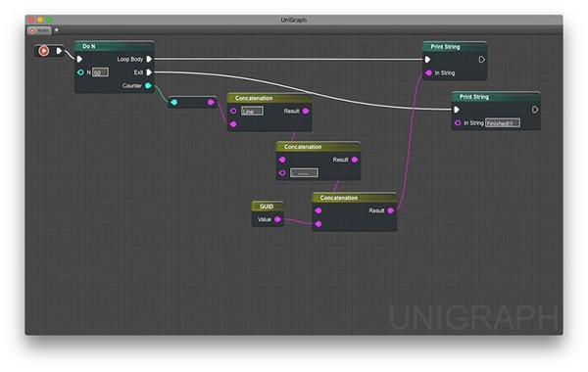
Task: Click the Exit exec output pin on Do N
Action: pos(149,72)
